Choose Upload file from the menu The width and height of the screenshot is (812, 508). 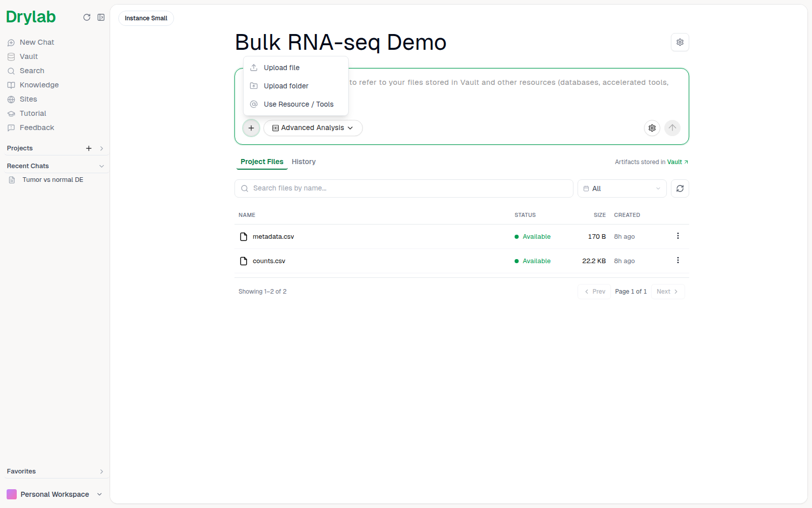[296, 68]
